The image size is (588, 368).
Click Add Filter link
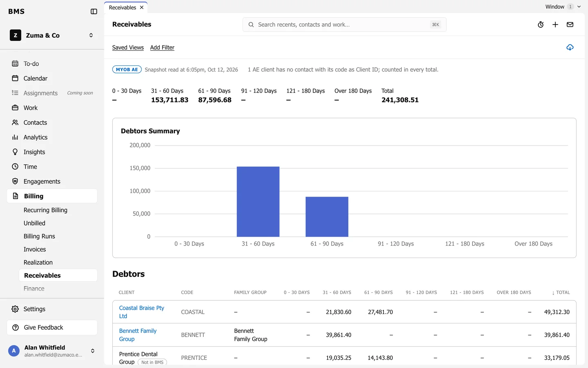click(x=162, y=47)
